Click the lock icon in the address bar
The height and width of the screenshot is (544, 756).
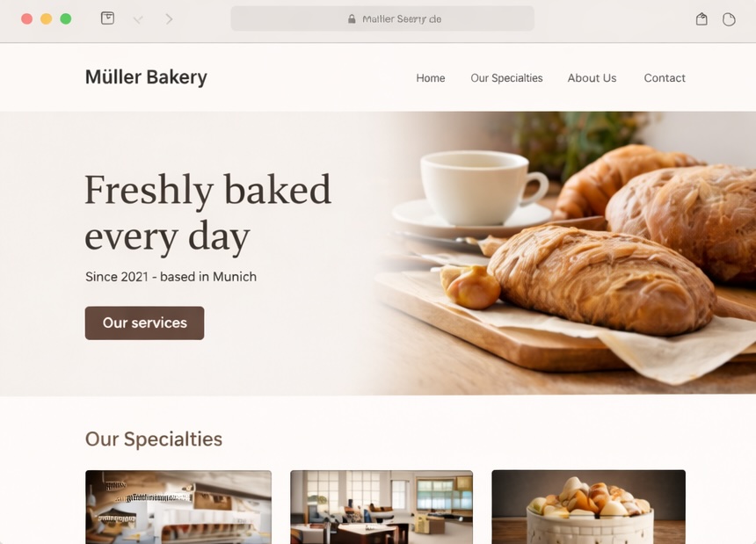(x=352, y=18)
